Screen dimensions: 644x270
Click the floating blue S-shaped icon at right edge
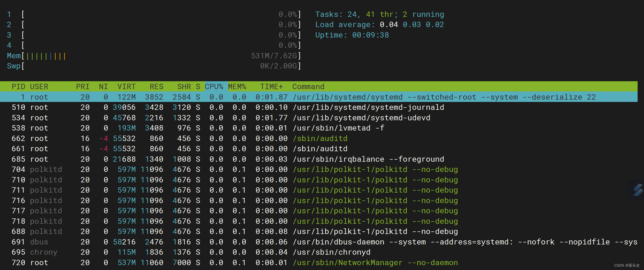click(x=638, y=190)
